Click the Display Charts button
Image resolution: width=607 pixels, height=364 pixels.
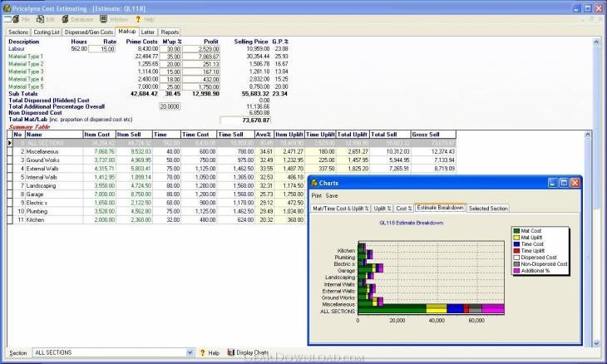248,352
